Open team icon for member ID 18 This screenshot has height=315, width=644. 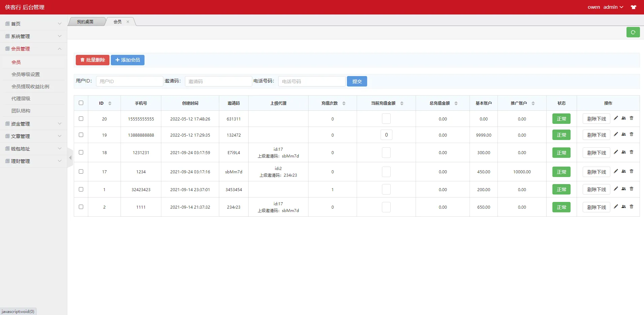tap(624, 152)
